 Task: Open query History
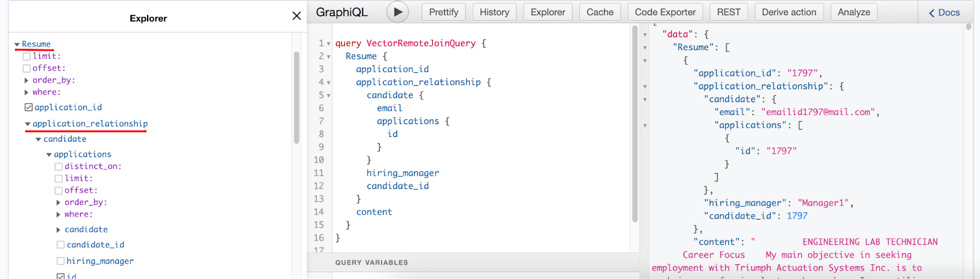(x=494, y=12)
